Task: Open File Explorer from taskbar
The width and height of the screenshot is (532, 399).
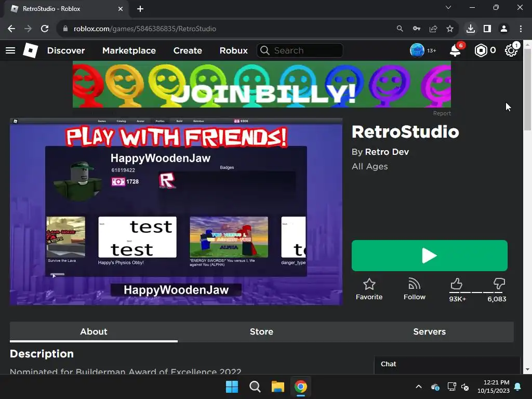Action: (x=277, y=387)
